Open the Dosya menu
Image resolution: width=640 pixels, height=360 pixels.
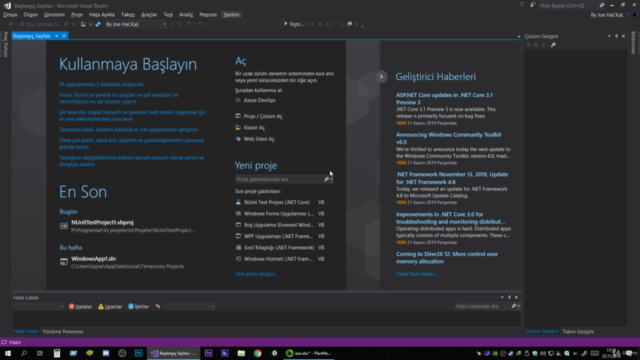10,15
